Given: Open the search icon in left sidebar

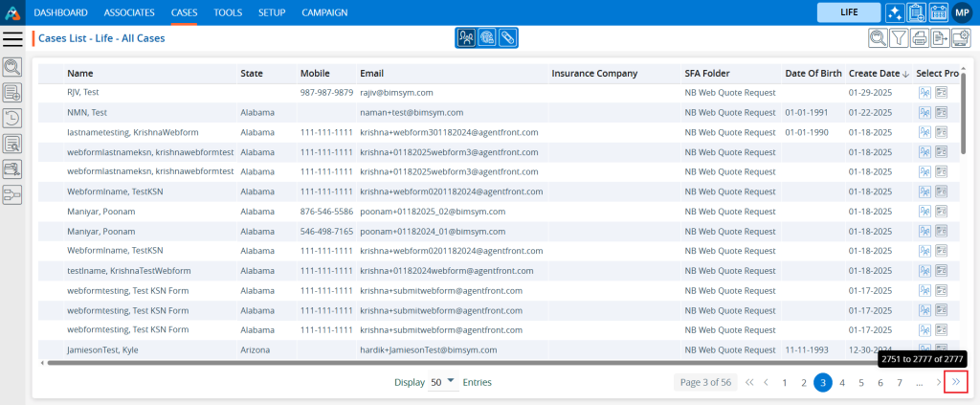Looking at the screenshot, I should [12, 67].
